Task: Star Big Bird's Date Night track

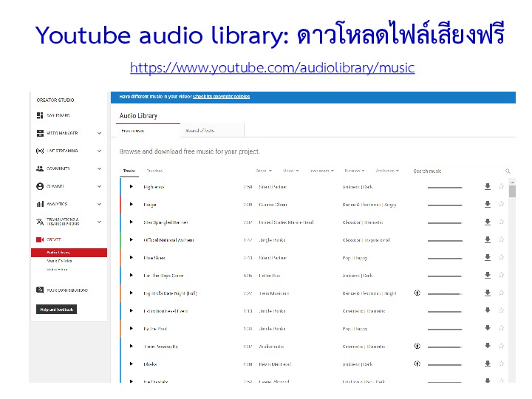Action: [x=502, y=293]
